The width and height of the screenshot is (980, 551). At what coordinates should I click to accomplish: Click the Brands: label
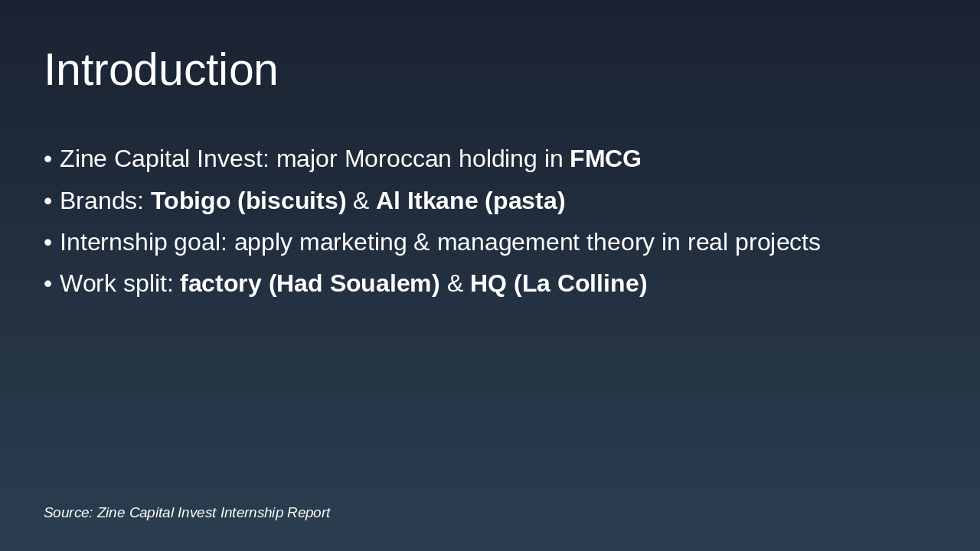point(102,201)
